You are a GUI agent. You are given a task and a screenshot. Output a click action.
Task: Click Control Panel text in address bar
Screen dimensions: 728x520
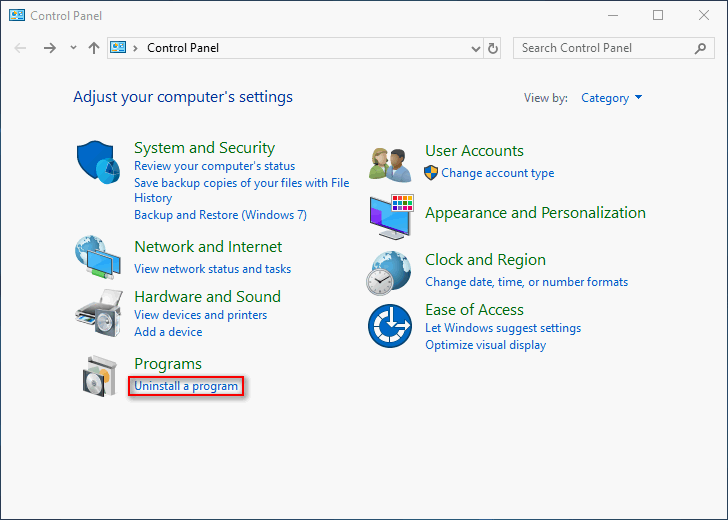coord(183,48)
